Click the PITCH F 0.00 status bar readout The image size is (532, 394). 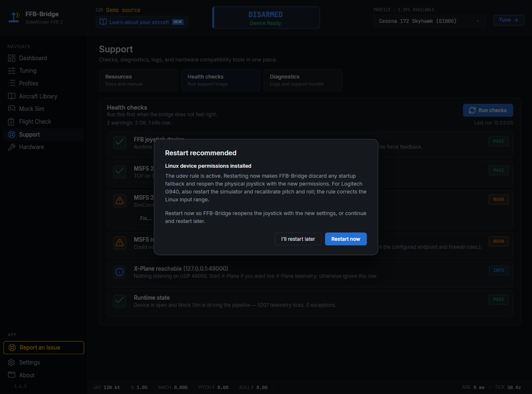click(214, 387)
